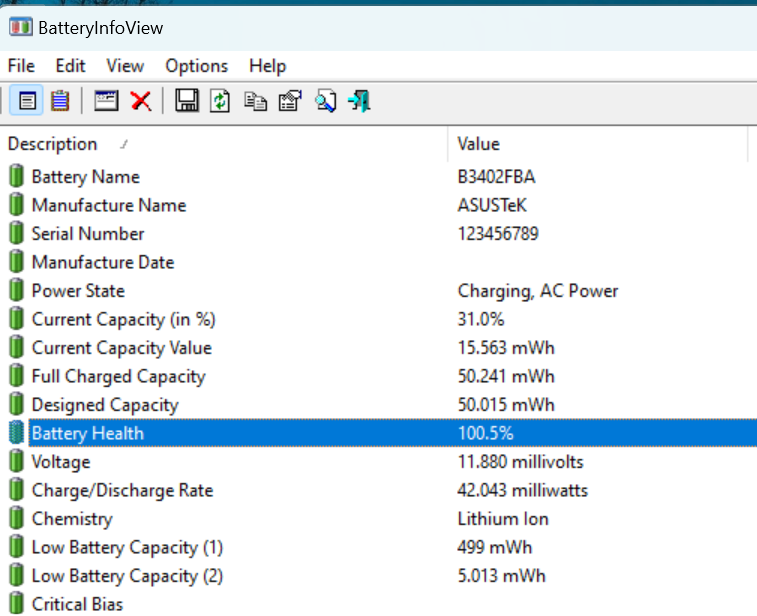757x616 pixels.
Task: Click the 50.015 mWh value
Action: 506,405
